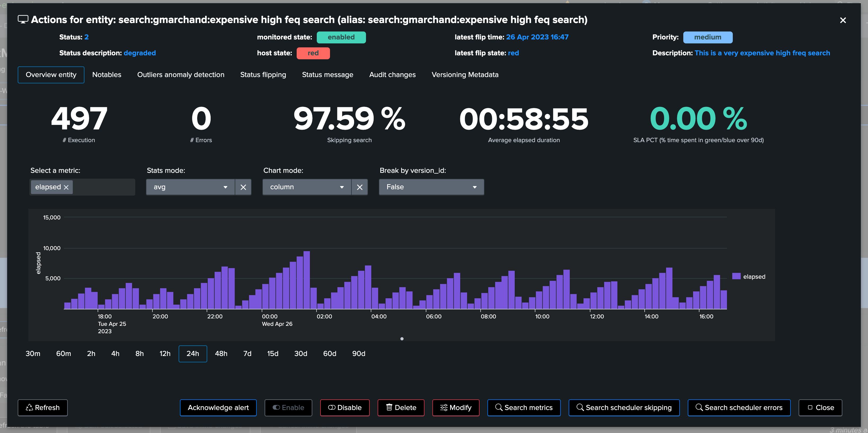Select the 7d time range

click(247, 354)
